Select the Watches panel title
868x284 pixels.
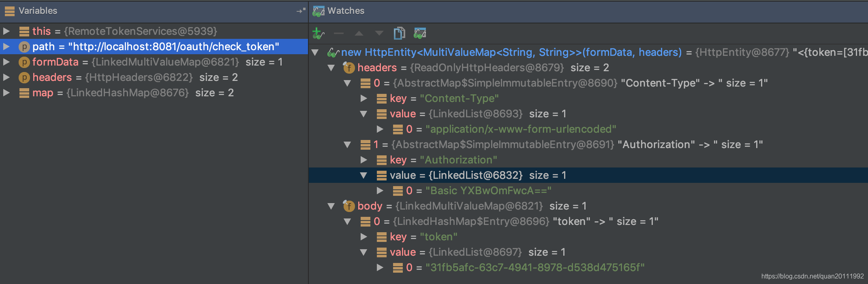tap(346, 11)
